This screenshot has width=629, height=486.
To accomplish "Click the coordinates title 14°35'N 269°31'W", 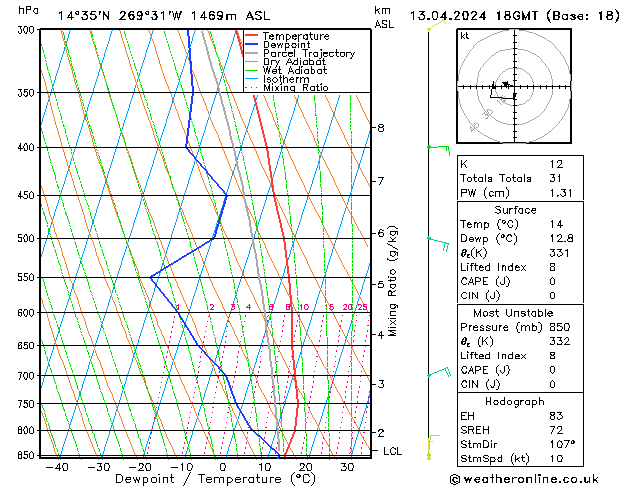I will (x=120, y=16).
